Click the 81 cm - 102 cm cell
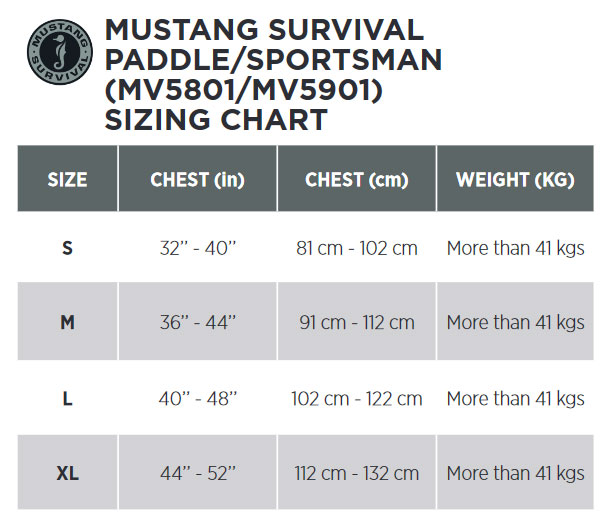The width and height of the screenshot is (606, 528). (357, 248)
